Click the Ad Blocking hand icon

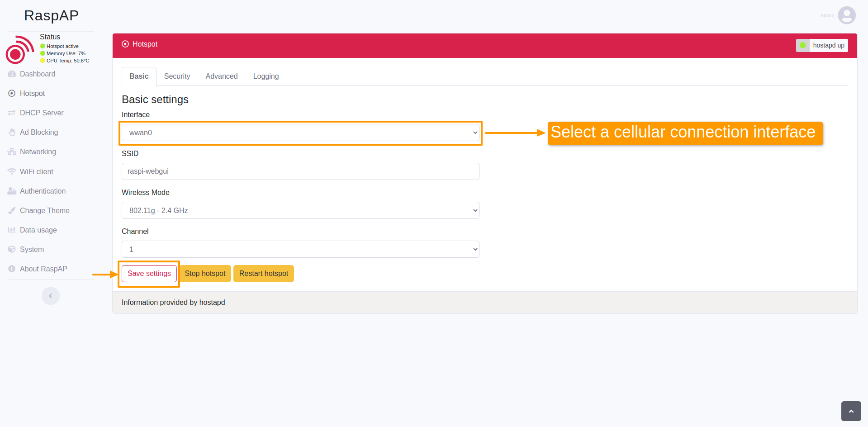[12, 132]
